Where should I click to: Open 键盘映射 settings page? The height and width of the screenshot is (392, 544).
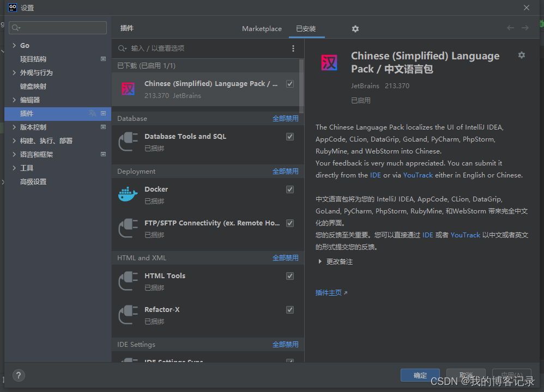(33, 87)
